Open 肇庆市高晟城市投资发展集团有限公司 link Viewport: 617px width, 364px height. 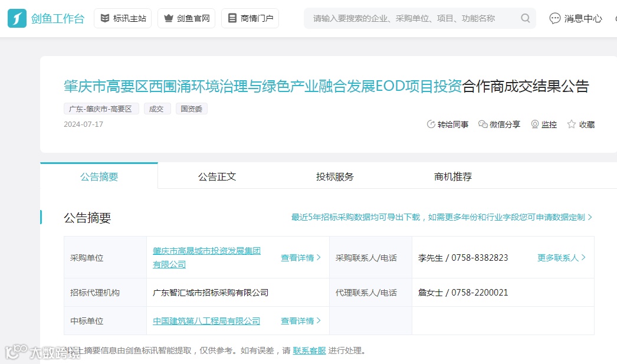tap(206, 257)
